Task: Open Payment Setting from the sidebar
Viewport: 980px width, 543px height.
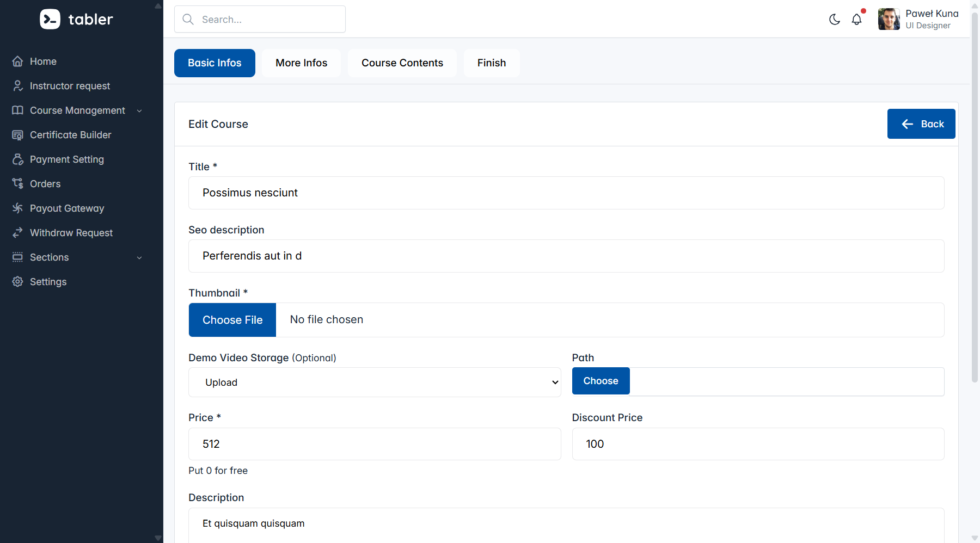Action: pos(66,159)
